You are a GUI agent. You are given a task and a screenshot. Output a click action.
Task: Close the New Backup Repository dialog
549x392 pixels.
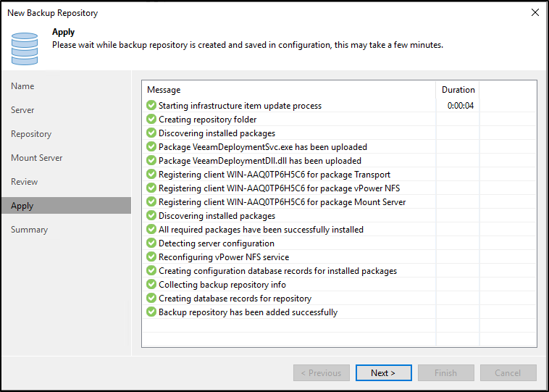pyautogui.click(x=535, y=12)
